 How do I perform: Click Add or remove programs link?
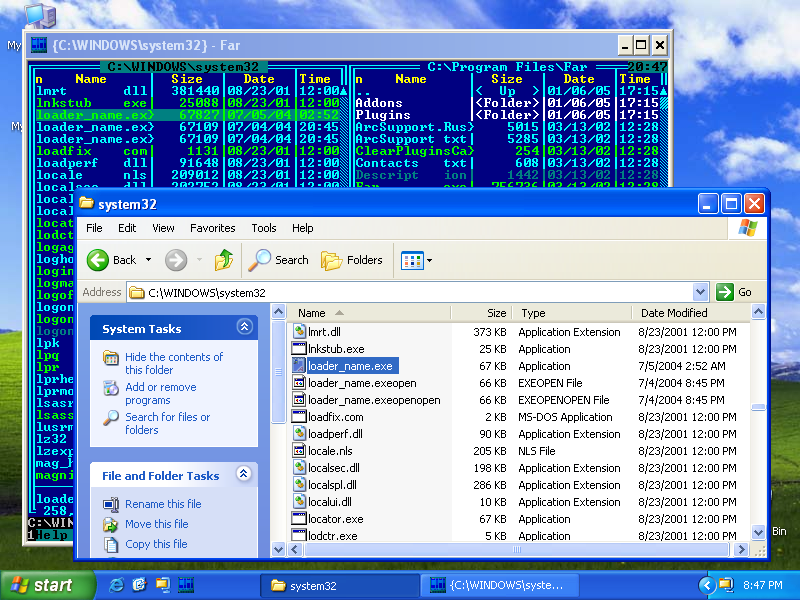point(161,393)
